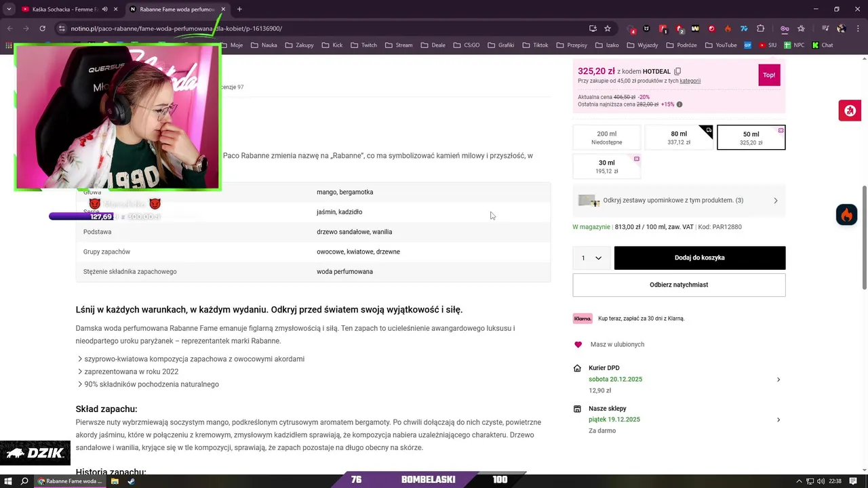Click the Klarna logo badge
Viewport: 868px width, 488px height.
(x=583, y=319)
